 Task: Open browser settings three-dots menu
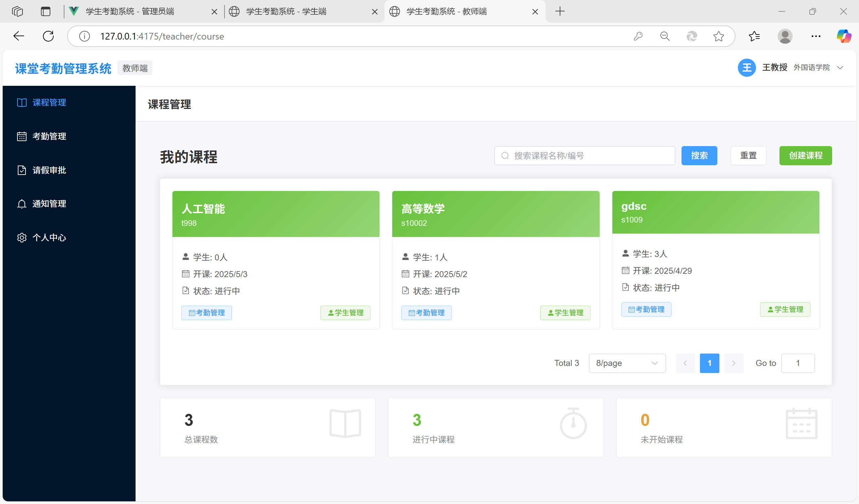coord(816,36)
